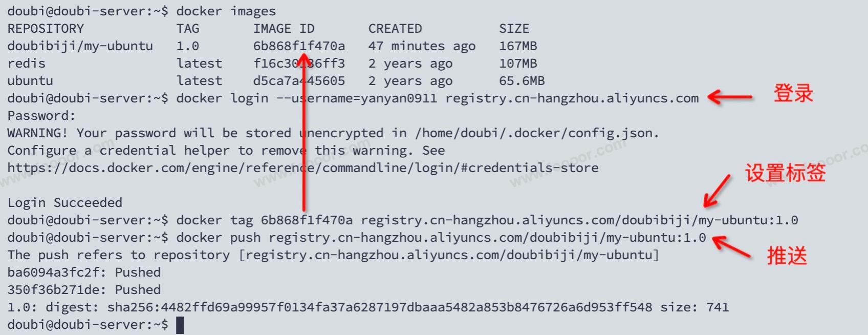Click the /home/doubi/.docker/config.json file path
This screenshot has height=335, width=868.
click(x=536, y=133)
